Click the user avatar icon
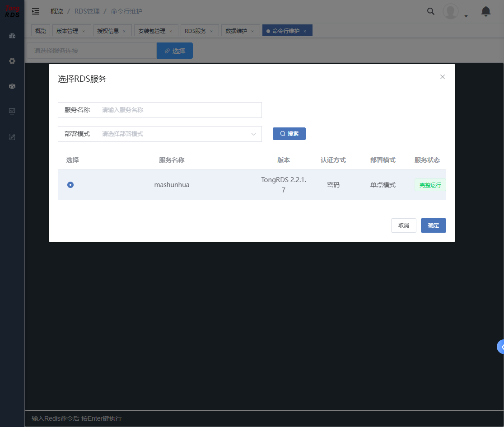Viewport: 504px width, 427px height. point(451,12)
